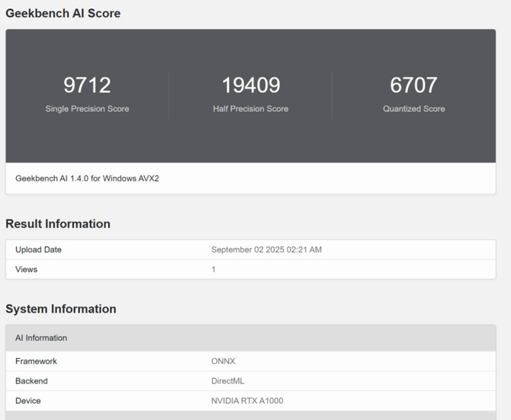Click the AI Information table header
Viewport: 511px width, 420px height.
click(x=41, y=338)
